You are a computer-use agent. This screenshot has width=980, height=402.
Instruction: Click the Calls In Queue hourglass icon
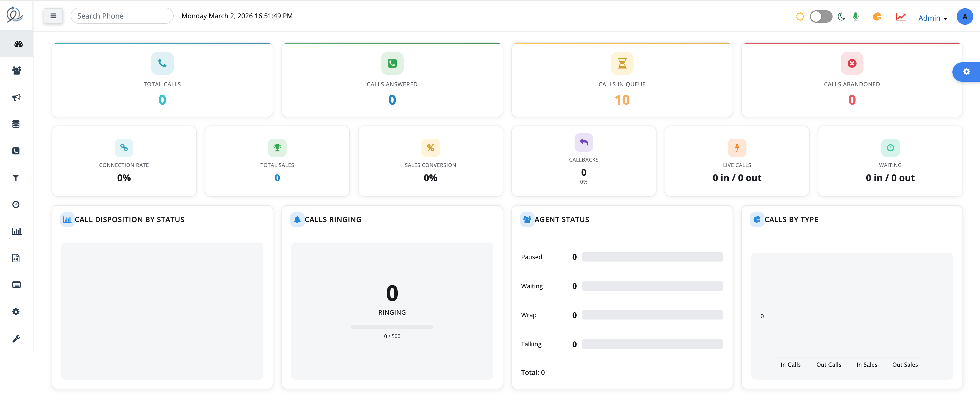pyautogui.click(x=622, y=63)
